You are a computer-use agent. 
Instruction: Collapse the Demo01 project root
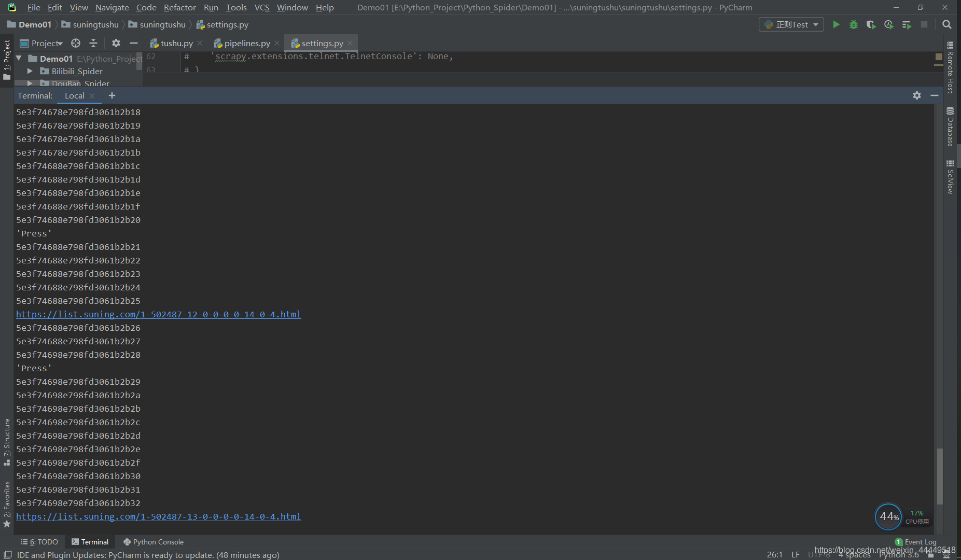[x=19, y=59]
